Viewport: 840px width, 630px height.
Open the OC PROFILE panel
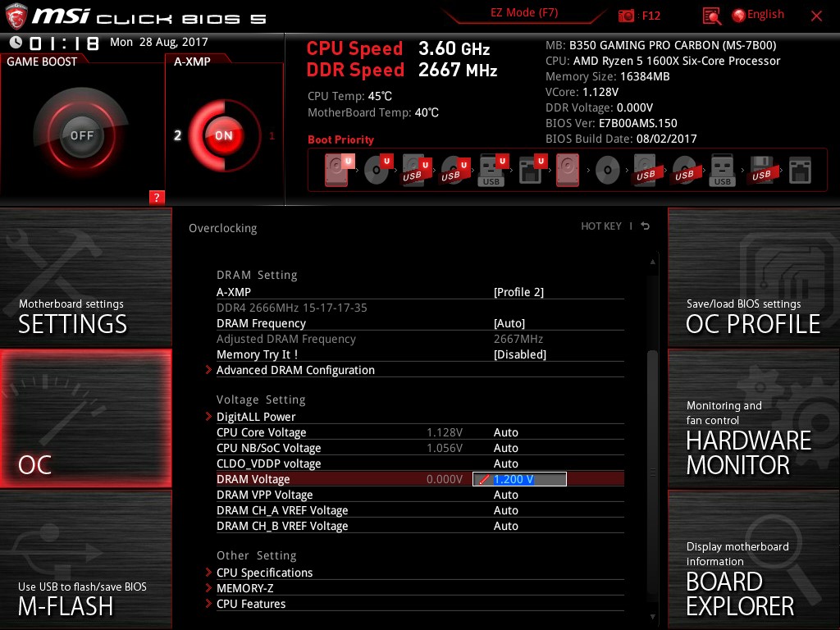(754, 277)
